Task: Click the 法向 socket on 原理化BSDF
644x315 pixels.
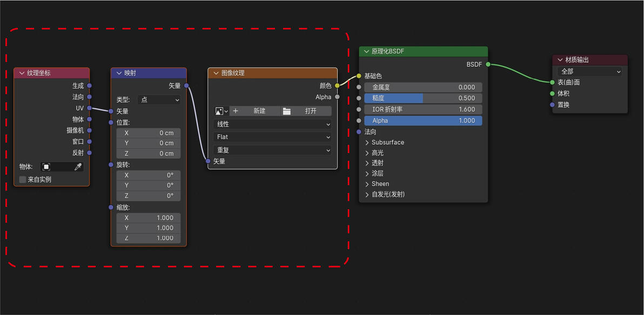Action: [x=359, y=132]
